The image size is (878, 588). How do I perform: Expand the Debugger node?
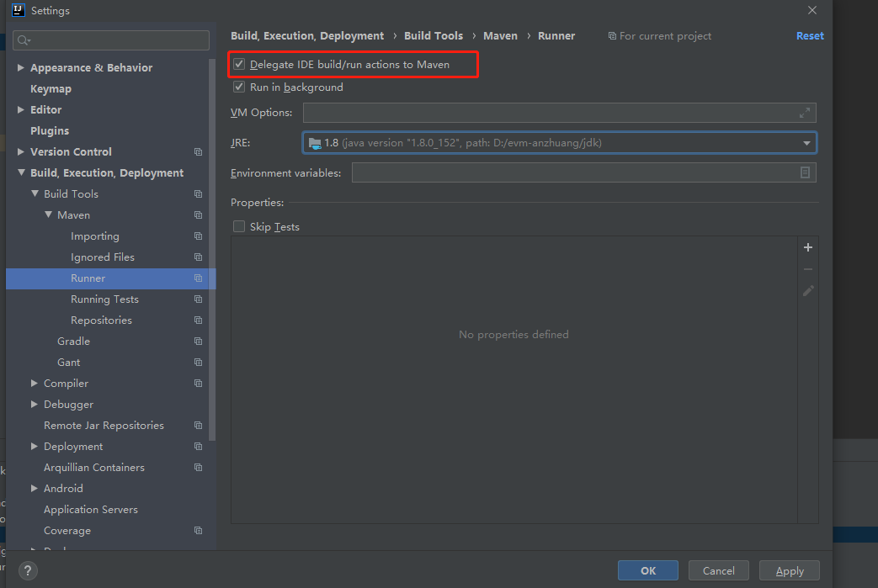point(35,404)
